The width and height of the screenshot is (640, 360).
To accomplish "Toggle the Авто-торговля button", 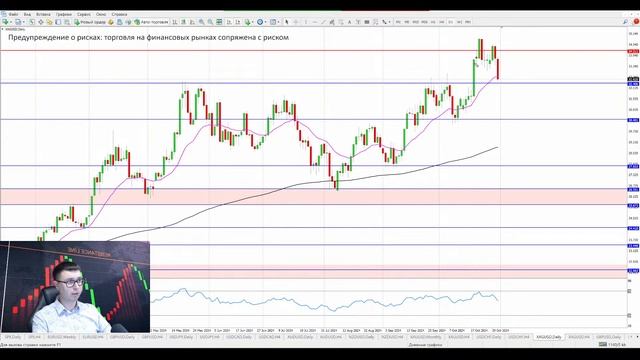I will [151, 22].
